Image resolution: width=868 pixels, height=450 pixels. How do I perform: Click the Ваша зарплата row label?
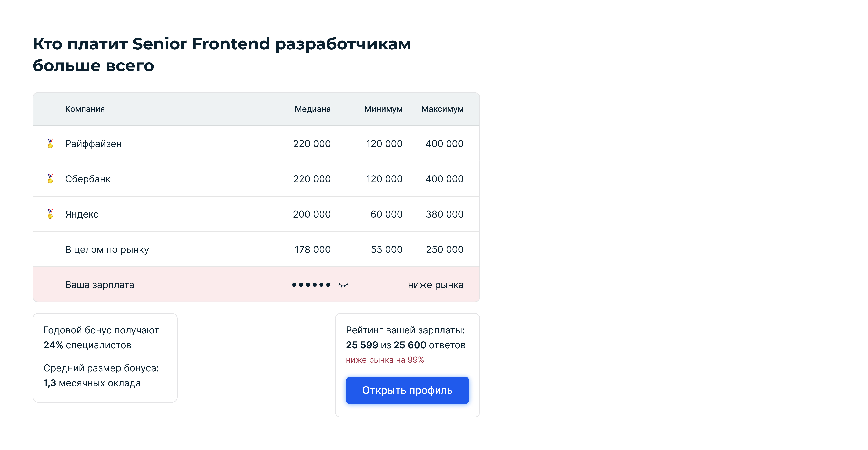tap(99, 285)
